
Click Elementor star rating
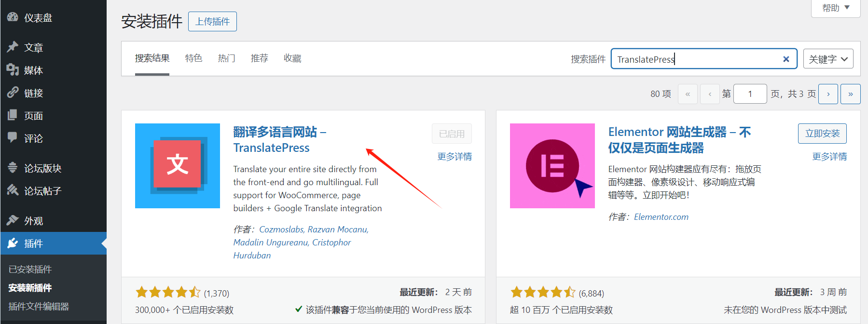(543, 292)
